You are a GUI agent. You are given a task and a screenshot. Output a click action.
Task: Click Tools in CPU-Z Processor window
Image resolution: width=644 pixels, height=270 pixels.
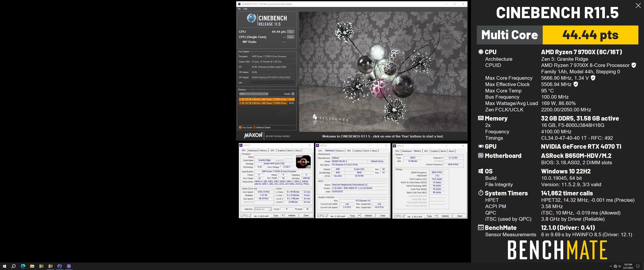276,215
